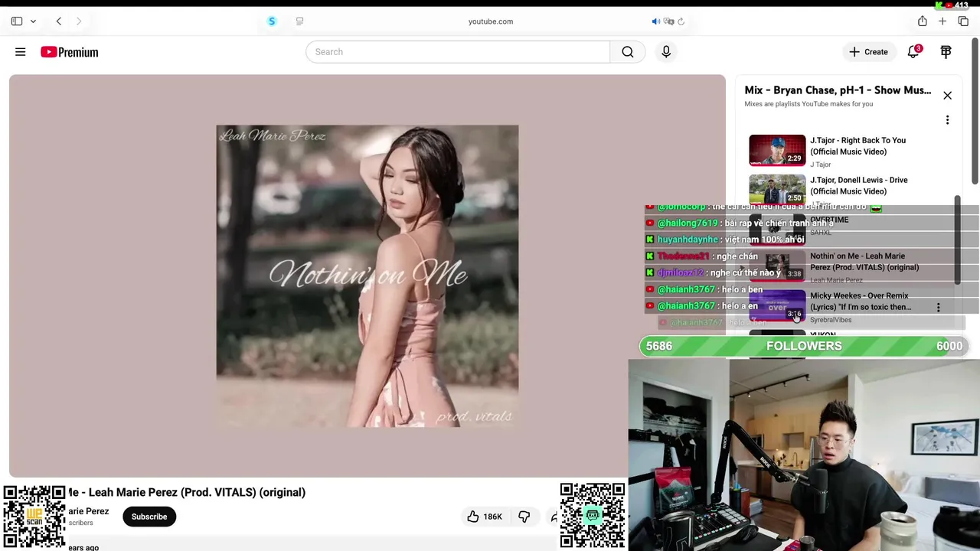Click the magnifier search button
The width and height of the screenshot is (980, 551).
pos(628,52)
